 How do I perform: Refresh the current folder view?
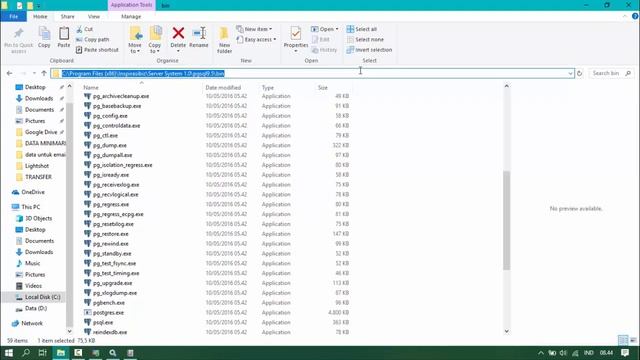(580, 73)
